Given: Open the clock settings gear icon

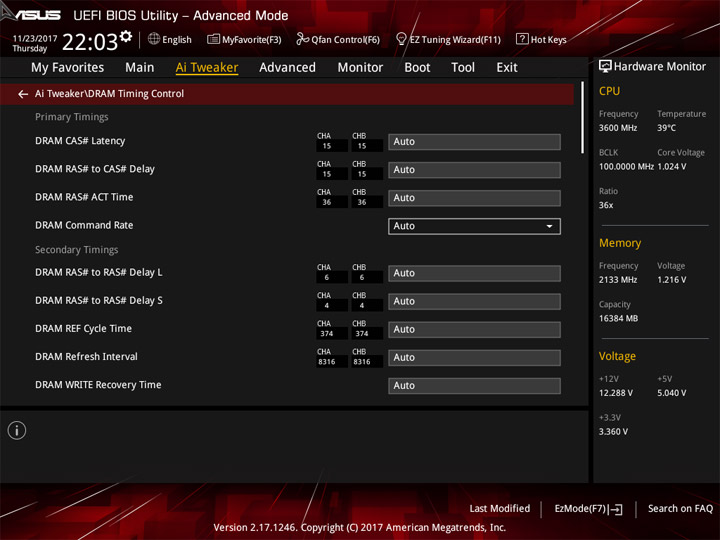Looking at the screenshot, I should 125,36.
